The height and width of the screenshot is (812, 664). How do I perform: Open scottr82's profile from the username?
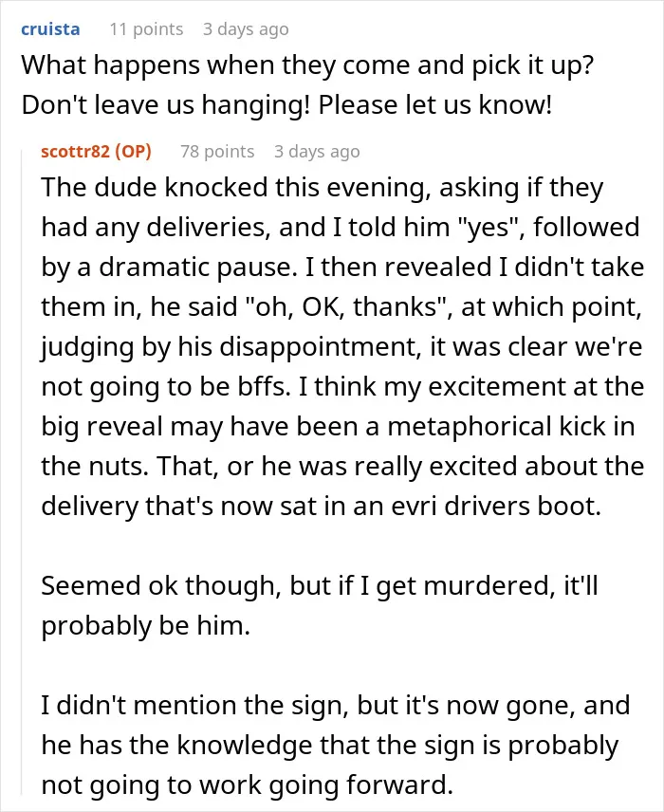76,151
